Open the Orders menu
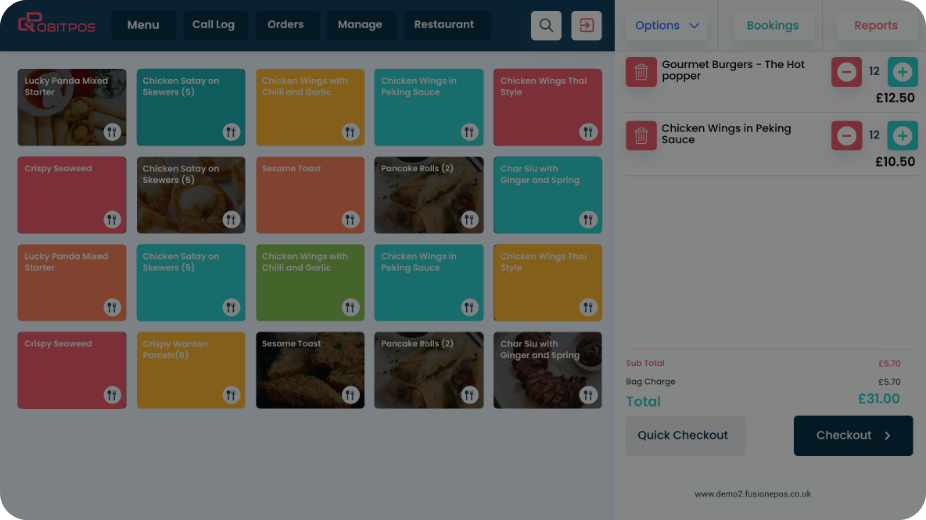926x520 pixels. click(286, 25)
